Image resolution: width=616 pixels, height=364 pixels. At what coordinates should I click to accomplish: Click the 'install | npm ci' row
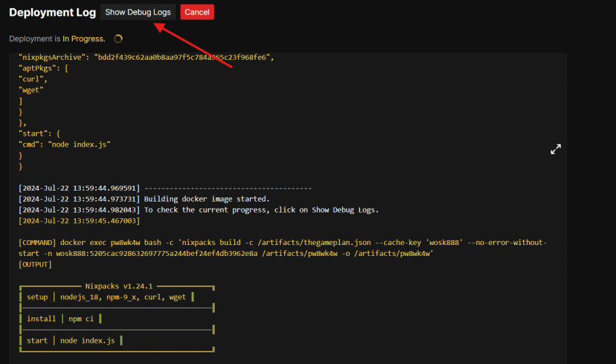click(x=61, y=319)
